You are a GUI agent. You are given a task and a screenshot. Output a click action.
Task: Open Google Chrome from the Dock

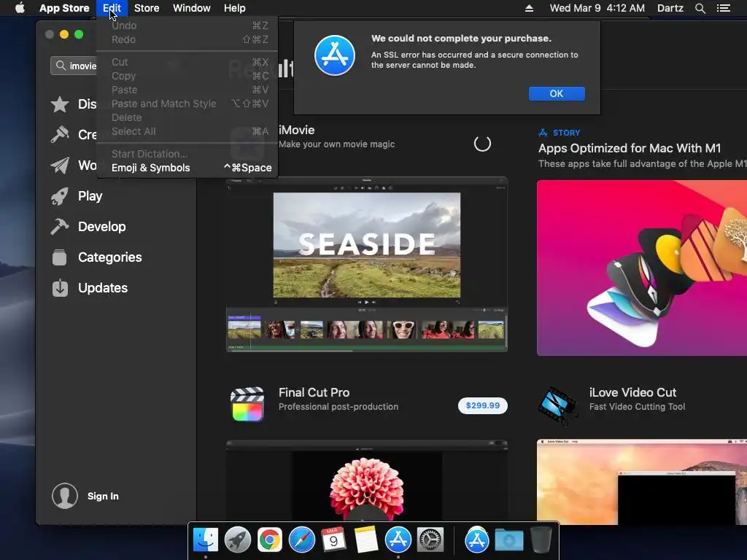270,540
